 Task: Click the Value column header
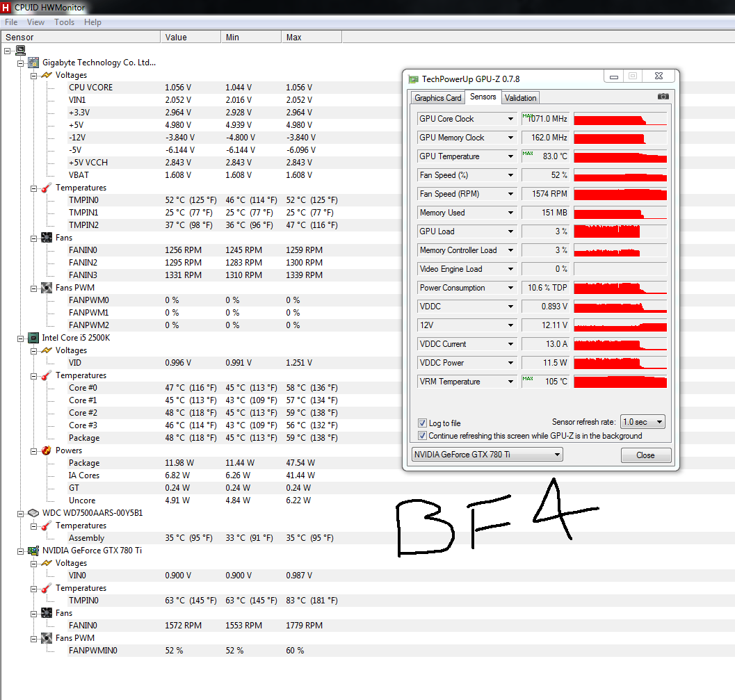pyautogui.click(x=191, y=37)
